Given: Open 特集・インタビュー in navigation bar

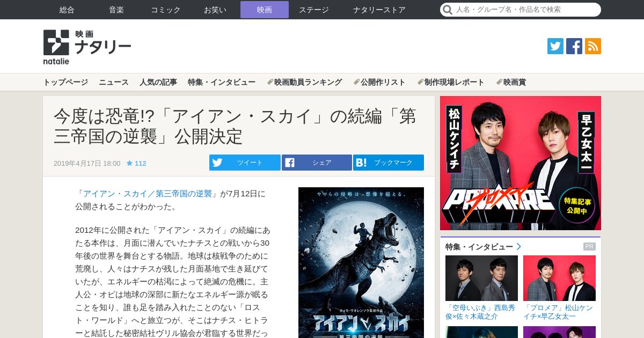Looking at the screenshot, I should tap(222, 82).
